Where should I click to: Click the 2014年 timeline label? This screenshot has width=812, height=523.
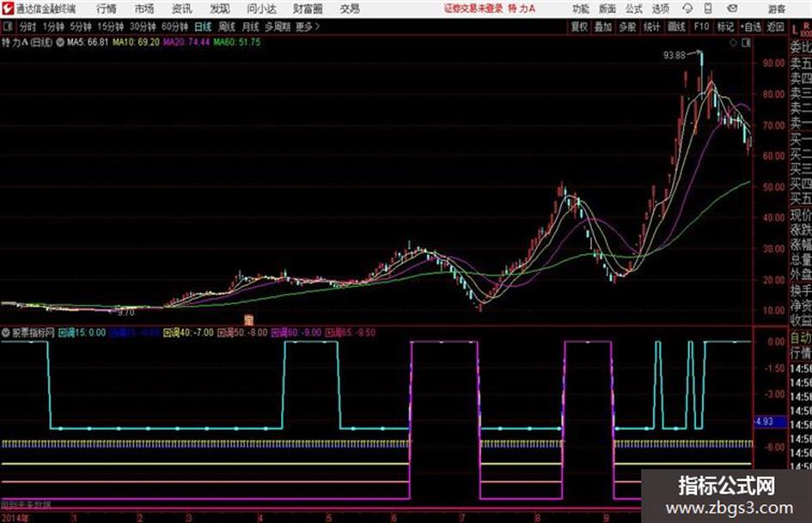coord(15,518)
